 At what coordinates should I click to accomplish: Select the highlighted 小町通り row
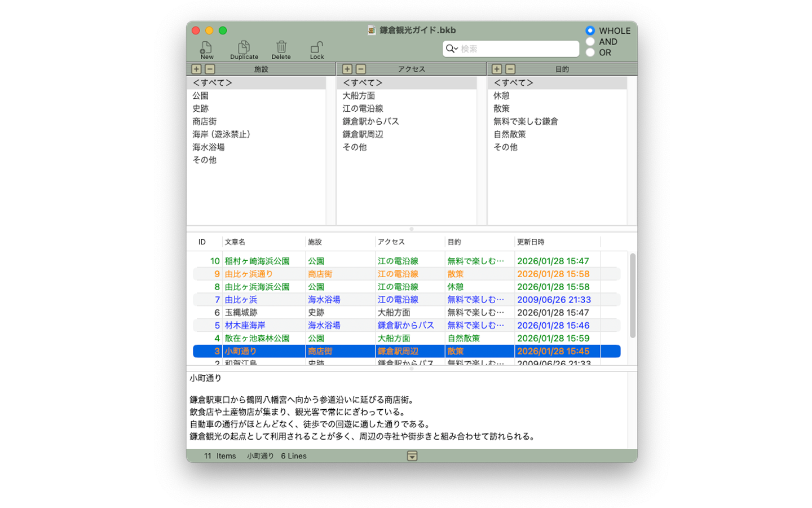coord(407,351)
